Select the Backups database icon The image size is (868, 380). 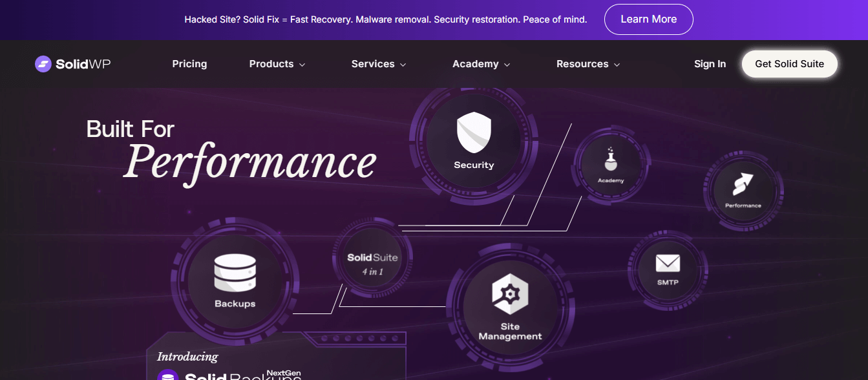point(235,273)
